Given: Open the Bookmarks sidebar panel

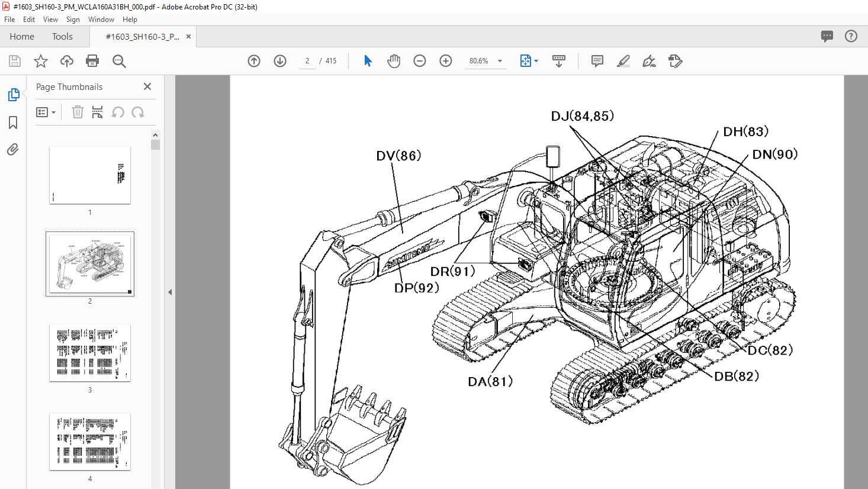Looking at the screenshot, I should [x=13, y=123].
